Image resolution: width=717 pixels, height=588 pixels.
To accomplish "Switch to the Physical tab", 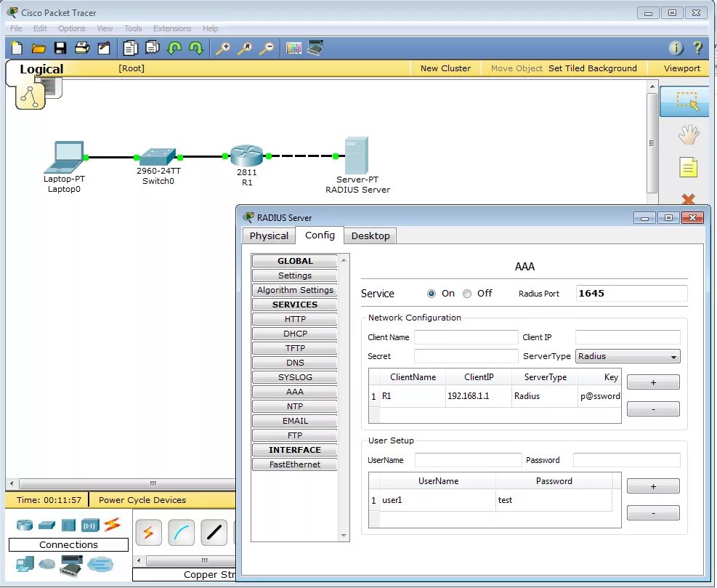I will [269, 236].
